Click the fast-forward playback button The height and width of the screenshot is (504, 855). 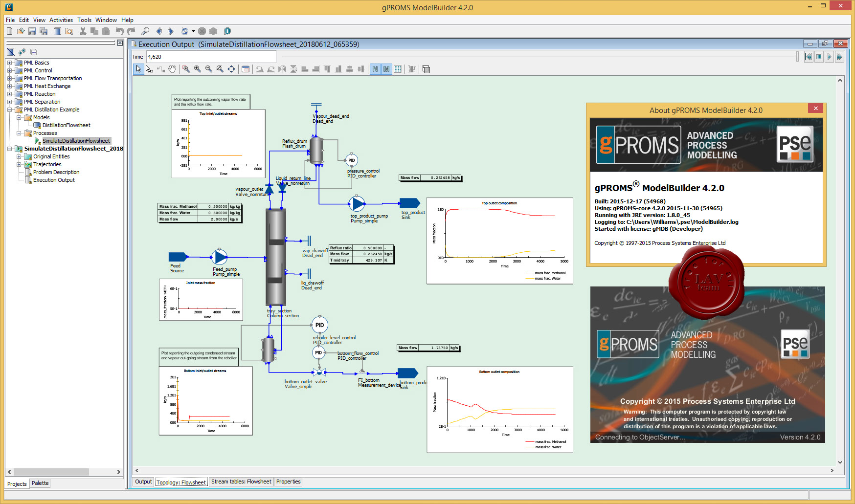click(x=839, y=57)
